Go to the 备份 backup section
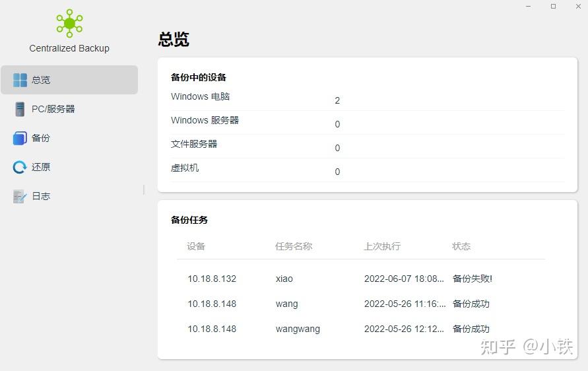 (69, 138)
